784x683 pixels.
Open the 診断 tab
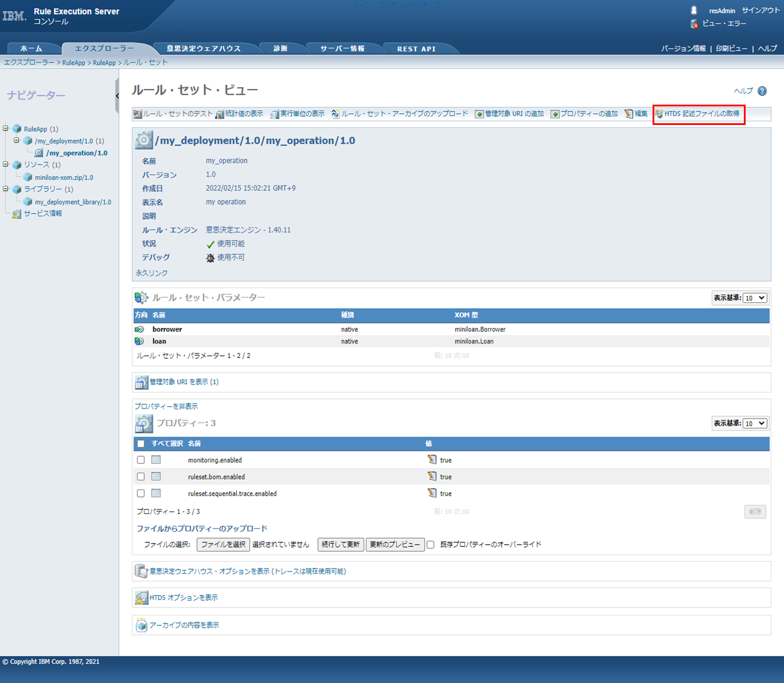pyautogui.click(x=281, y=49)
